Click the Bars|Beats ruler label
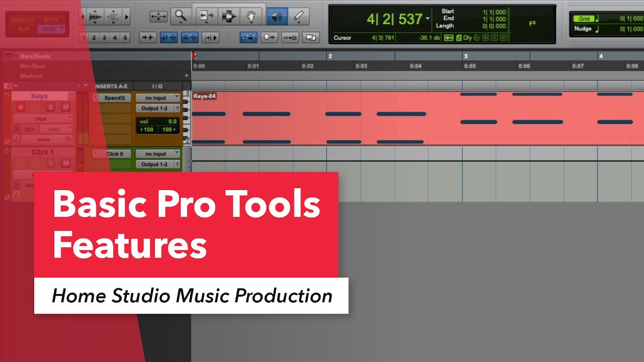 [x=35, y=56]
